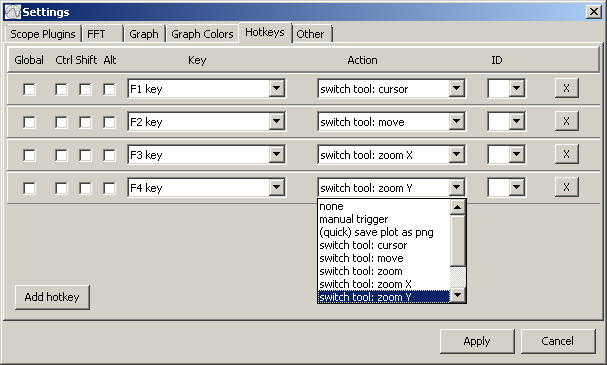Select the Hotkeys tab
Screen dimensions: 607x365
[265, 32]
